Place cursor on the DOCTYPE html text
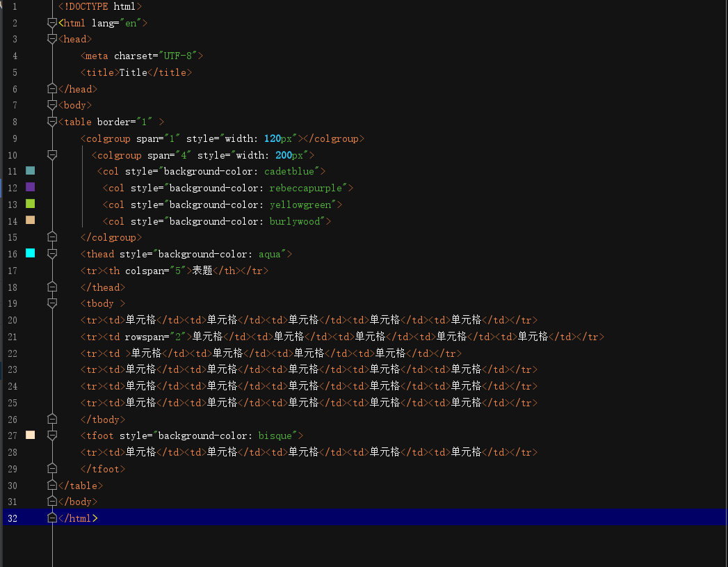 click(x=100, y=6)
